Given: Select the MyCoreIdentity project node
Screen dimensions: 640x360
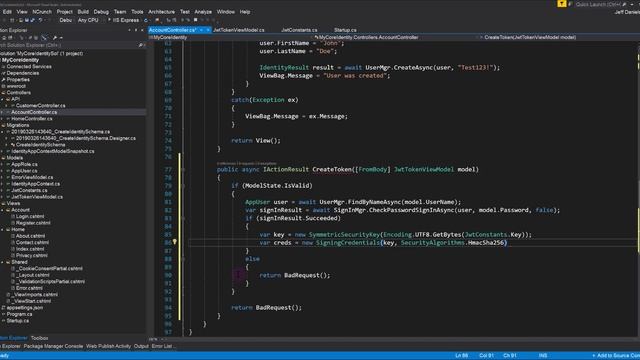Looking at the screenshot, I should pyautogui.click(x=21, y=60).
